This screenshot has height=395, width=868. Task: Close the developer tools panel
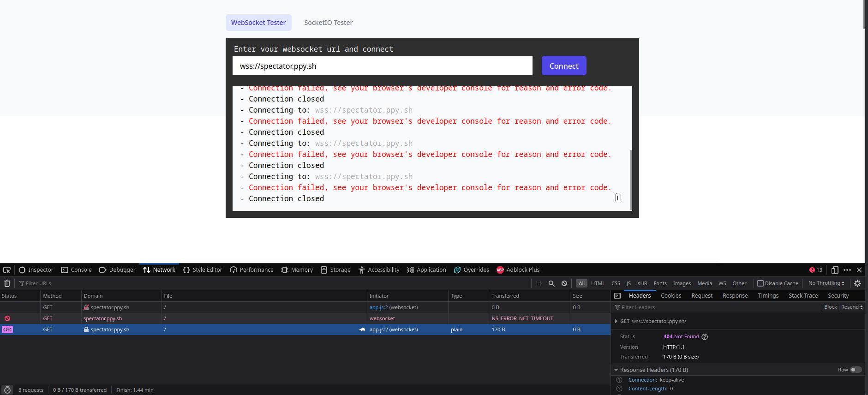point(859,270)
